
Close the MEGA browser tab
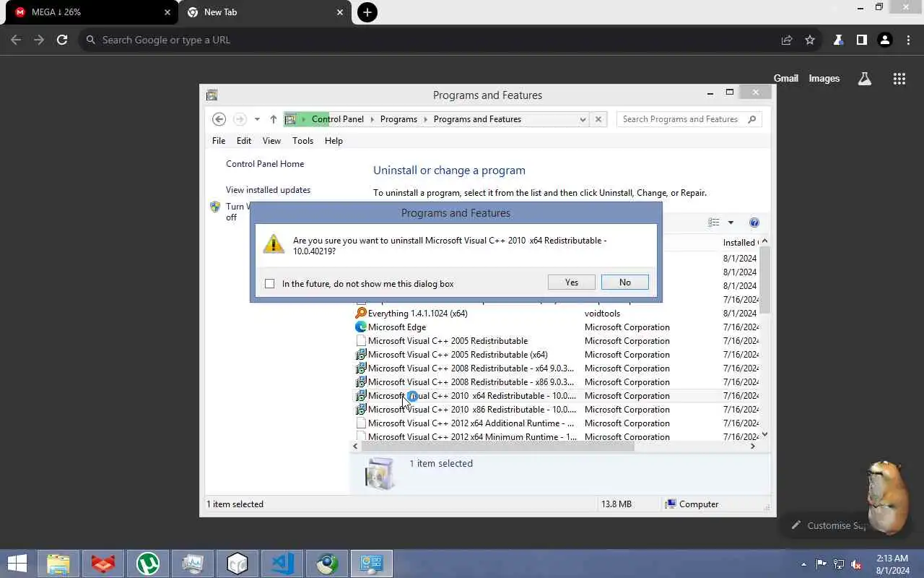[x=167, y=12]
